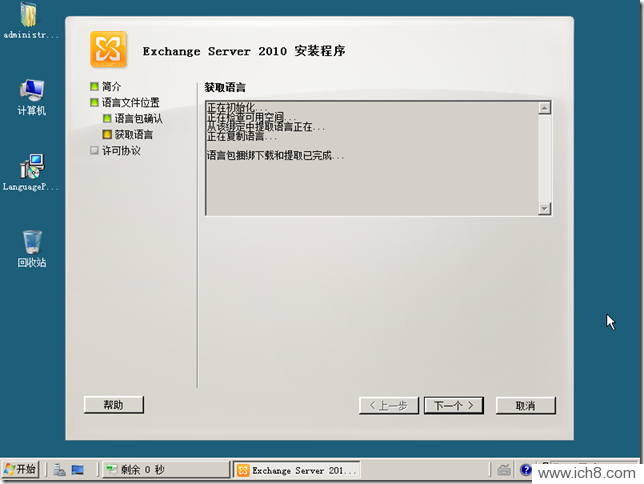Click the Exchange Server 2010 安装程序 title
This screenshot has height=484, width=644.
(x=244, y=51)
